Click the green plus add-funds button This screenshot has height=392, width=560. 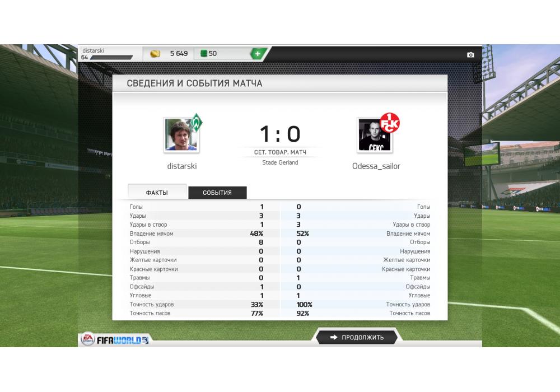(258, 54)
